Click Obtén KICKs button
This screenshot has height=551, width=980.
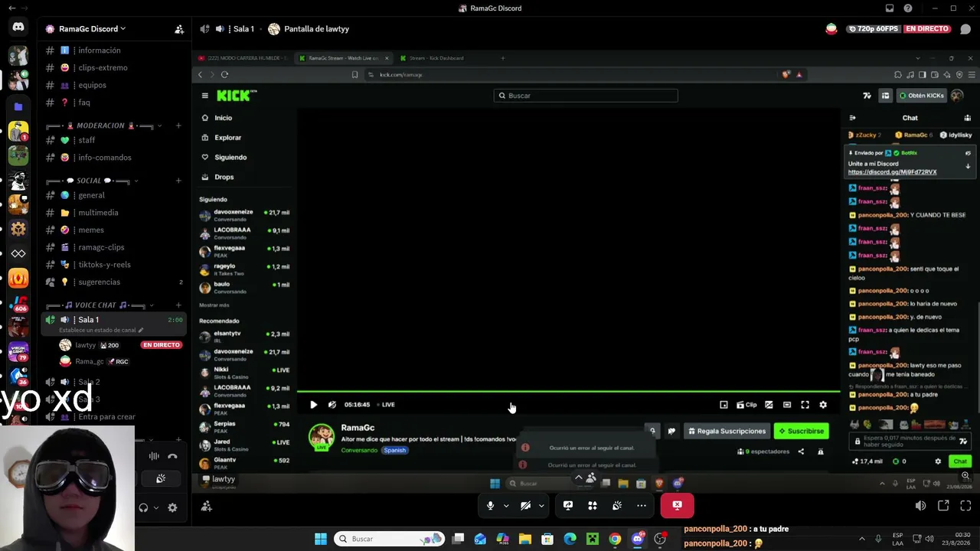click(x=921, y=96)
